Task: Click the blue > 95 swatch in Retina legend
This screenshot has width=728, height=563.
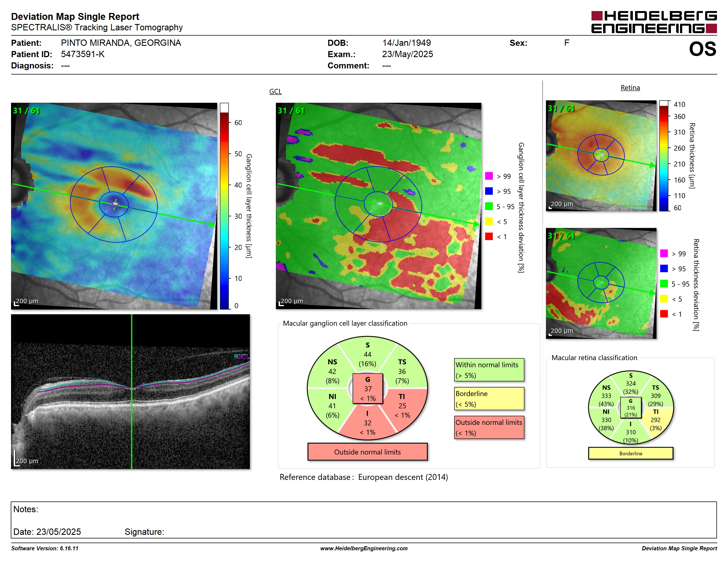Action: click(664, 269)
